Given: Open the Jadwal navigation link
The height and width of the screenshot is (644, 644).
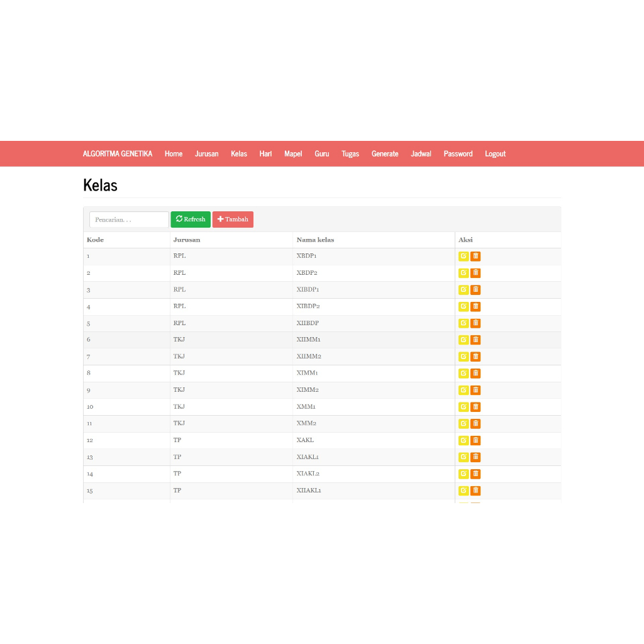Looking at the screenshot, I should pos(421,153).
